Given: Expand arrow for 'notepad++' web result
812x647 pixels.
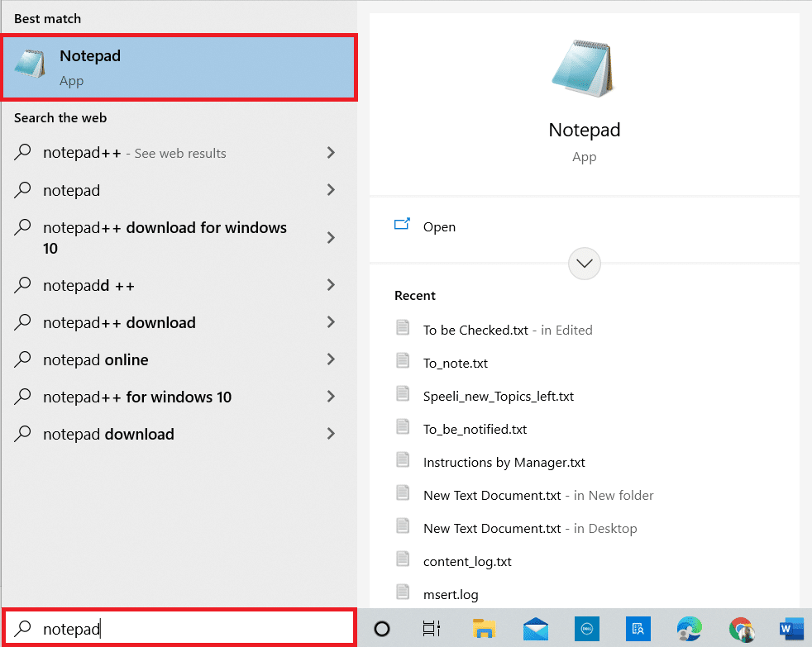Looking at the screenshot, I should [331, 153].
